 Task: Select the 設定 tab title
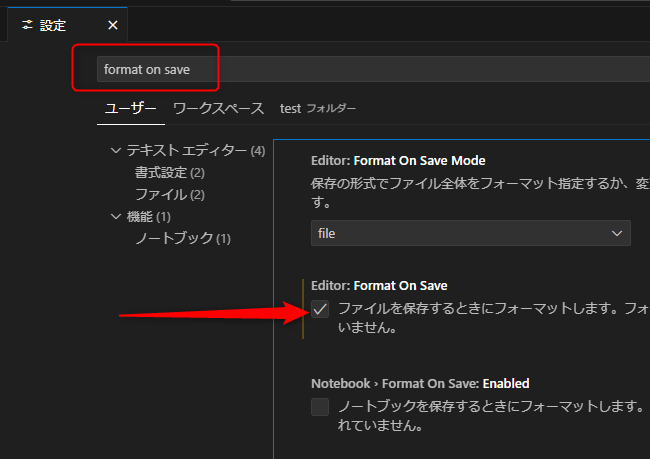53,25
